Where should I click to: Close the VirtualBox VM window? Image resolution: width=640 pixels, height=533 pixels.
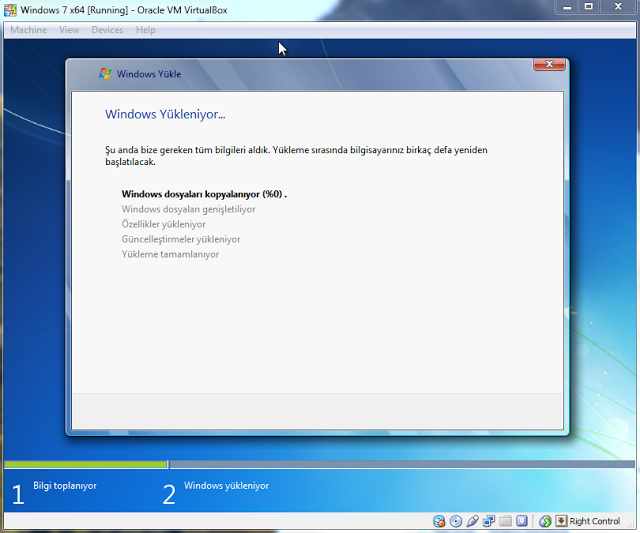tap(618, 7)
